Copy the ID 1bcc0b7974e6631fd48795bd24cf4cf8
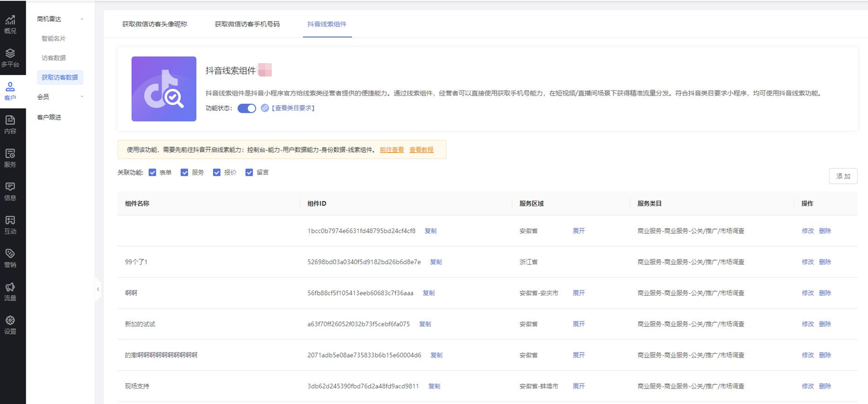868x404 pixels. (x=430, y=231)
